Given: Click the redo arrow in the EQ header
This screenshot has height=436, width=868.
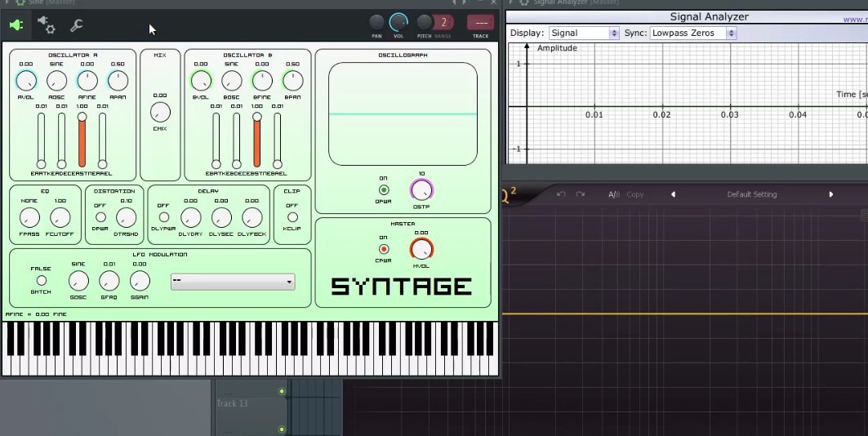Looking at the screenshot, I should click(x=581, y=194).
